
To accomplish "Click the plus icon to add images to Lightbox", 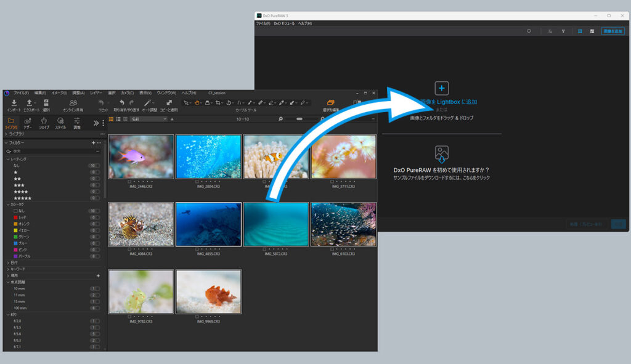I will [x=441, y=87].
